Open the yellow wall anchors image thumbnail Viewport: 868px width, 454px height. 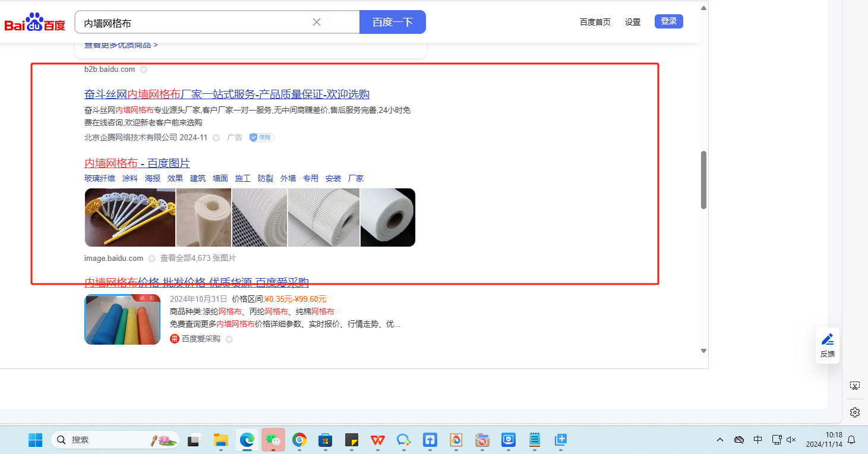tap(130, 217)
